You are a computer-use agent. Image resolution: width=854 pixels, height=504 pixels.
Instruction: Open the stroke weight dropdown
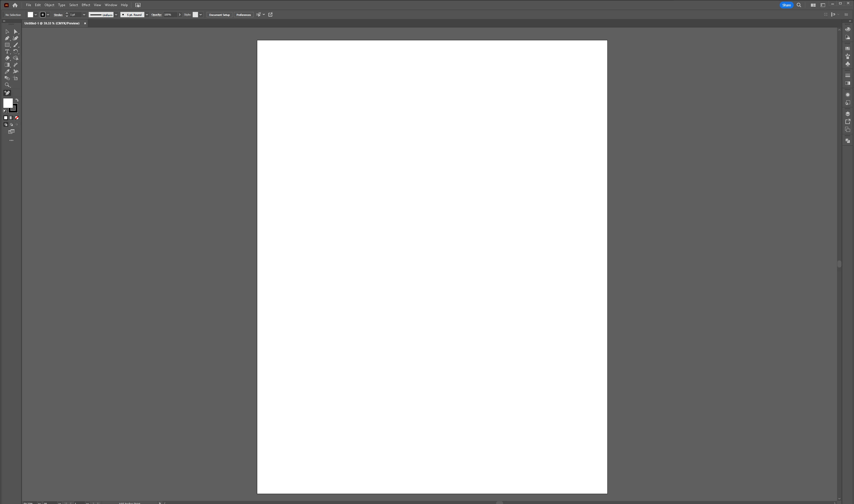84,15
